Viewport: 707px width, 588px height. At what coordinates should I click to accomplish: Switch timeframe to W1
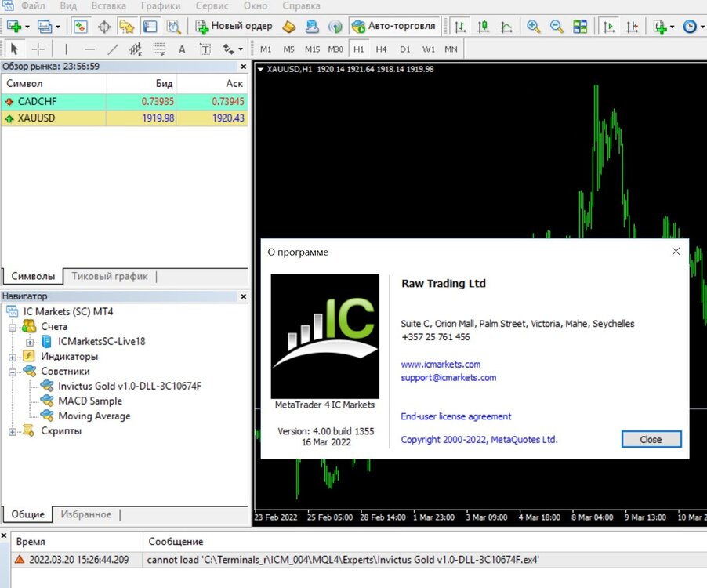[x=428, y=49]
